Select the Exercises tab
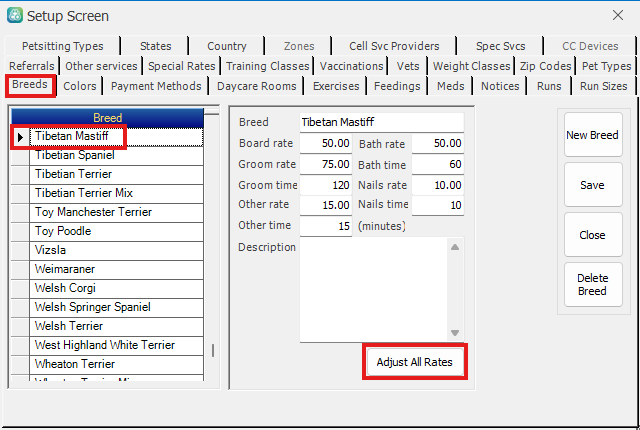Viewport: 640px width, 430px height. [336, 86]
